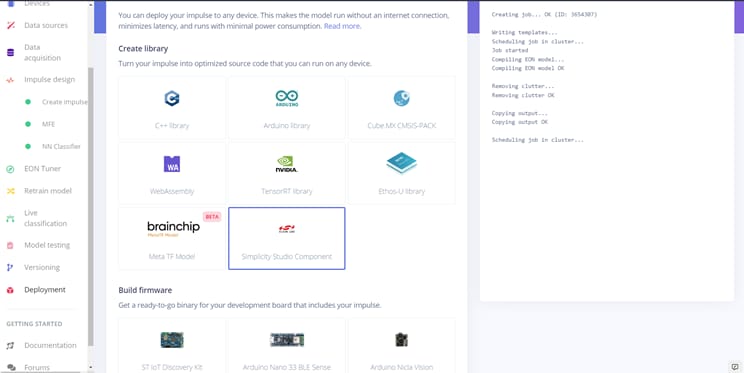Open the MFE processing block

click(48, 124)
